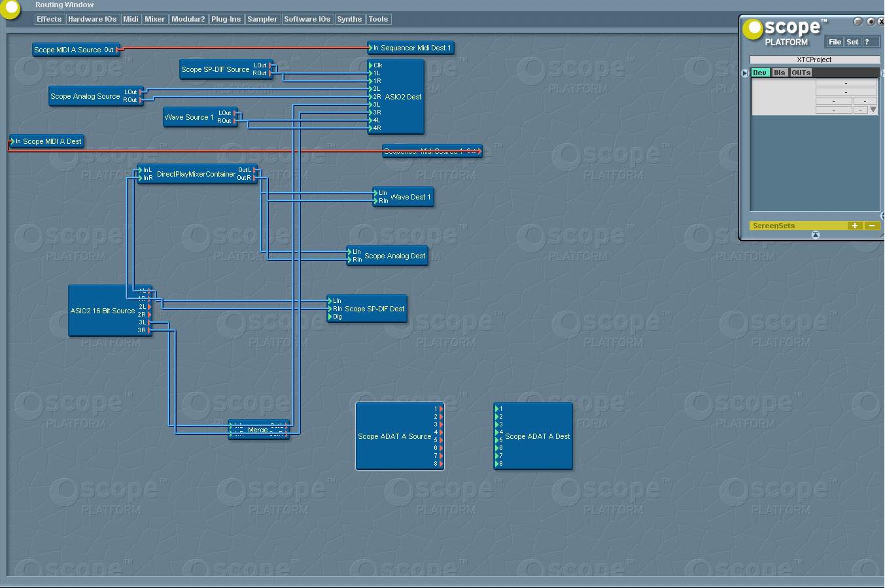Open the Synths menu
This screenshot has height=588, width=885.
pos(349,19)
